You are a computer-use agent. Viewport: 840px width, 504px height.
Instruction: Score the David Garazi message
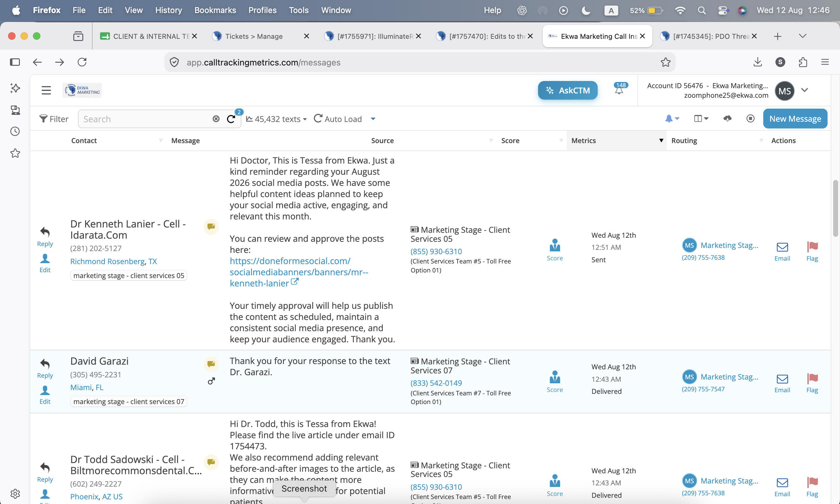[x=555, y=382]
